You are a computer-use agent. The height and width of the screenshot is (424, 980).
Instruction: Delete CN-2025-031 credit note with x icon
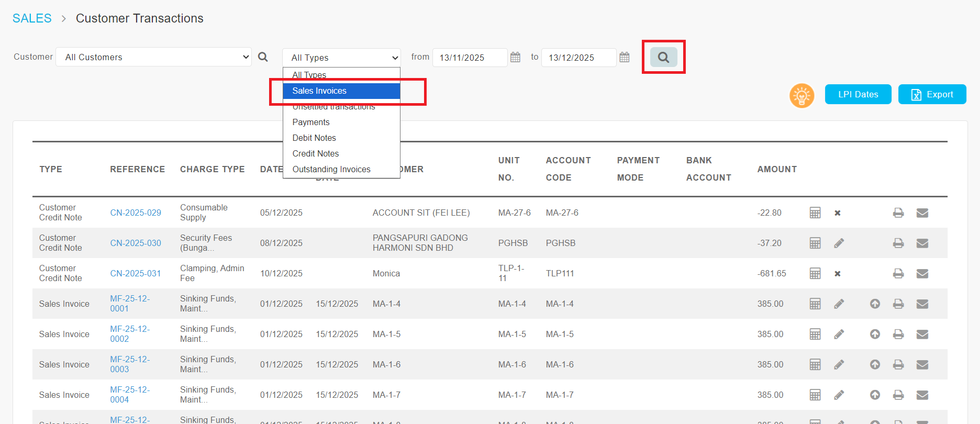coord(838,274)
